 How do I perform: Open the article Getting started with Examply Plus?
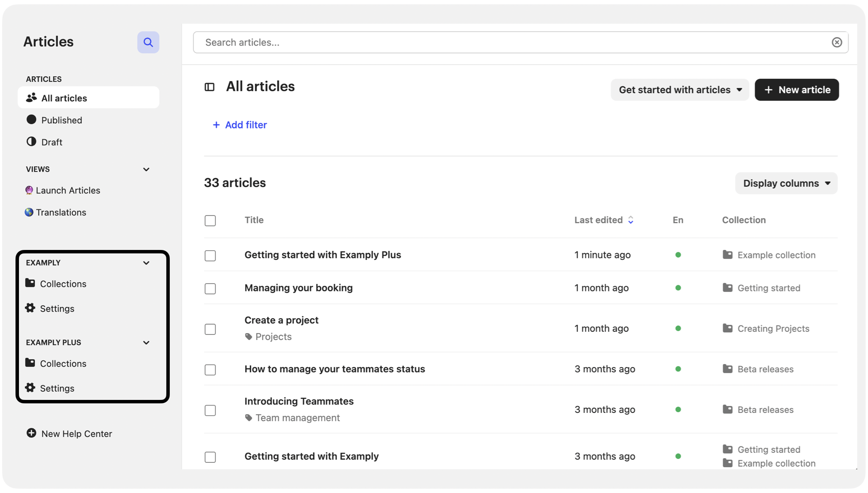point(323,255)
